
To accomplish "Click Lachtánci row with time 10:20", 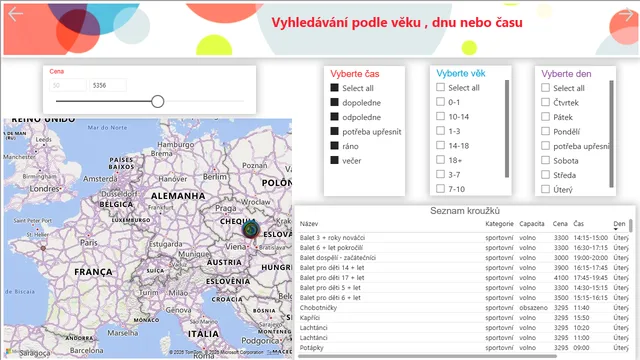I will click(x=464, y=328).
